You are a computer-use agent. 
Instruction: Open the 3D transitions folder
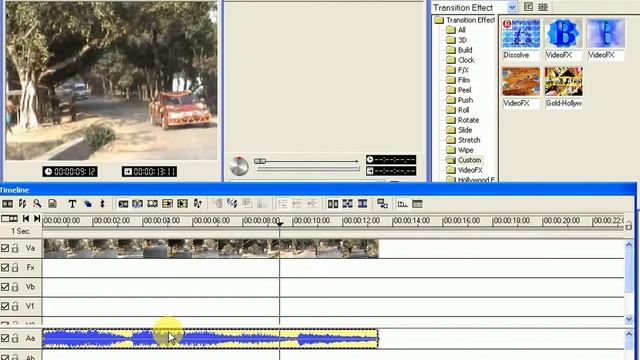click(456, 40)
